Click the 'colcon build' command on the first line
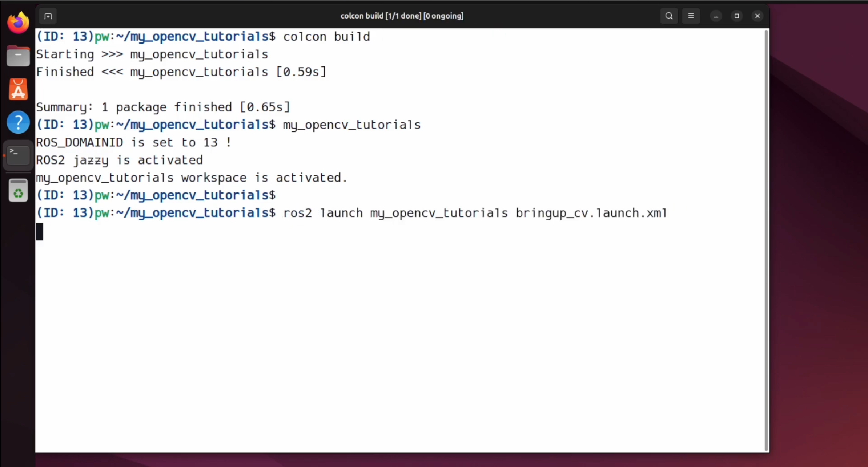This screenshot has height=467, width=868. 326,37
